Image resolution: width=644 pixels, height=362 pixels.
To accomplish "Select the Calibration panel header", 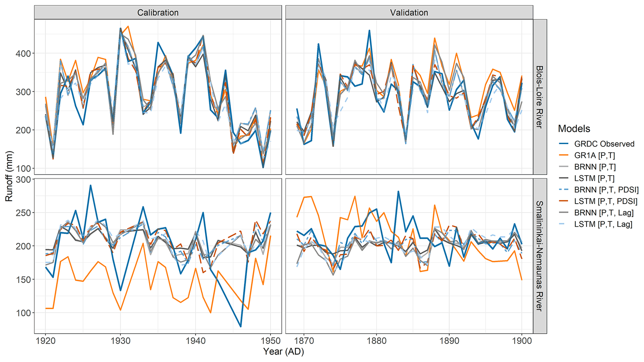I will tap(158, 12).
